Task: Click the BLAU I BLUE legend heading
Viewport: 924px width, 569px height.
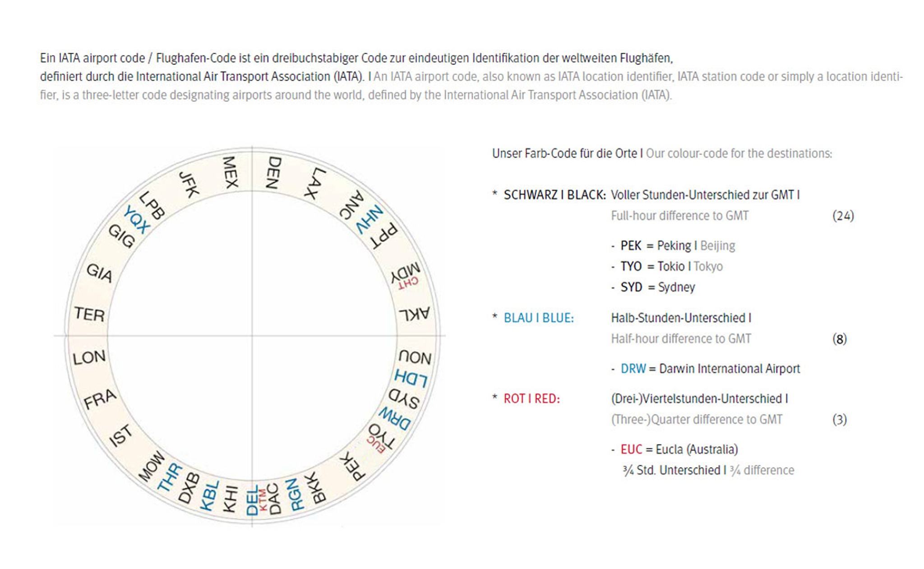Action: (539, 318)
